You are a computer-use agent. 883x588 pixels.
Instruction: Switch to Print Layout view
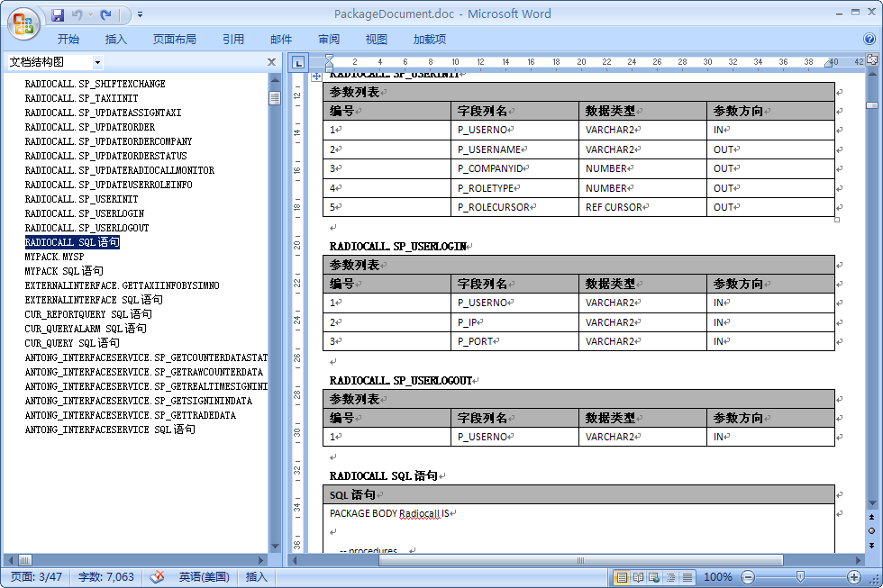coord(621,577)
